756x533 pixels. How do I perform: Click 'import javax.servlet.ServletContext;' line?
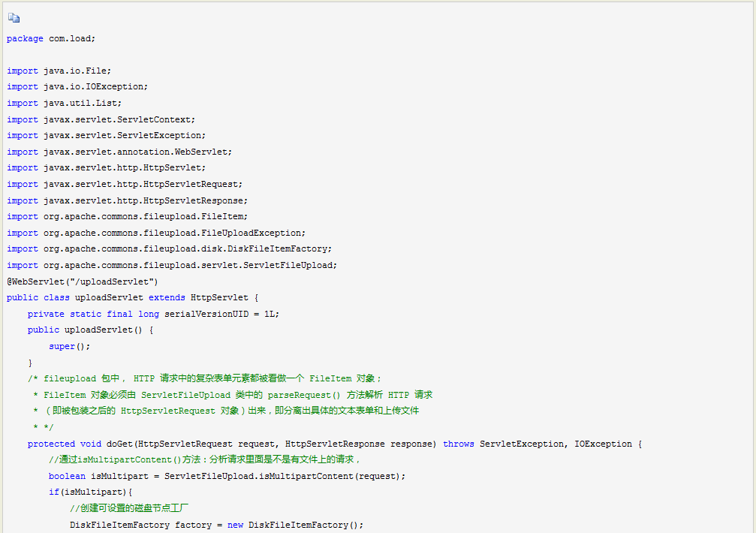(x=101, y=119)
